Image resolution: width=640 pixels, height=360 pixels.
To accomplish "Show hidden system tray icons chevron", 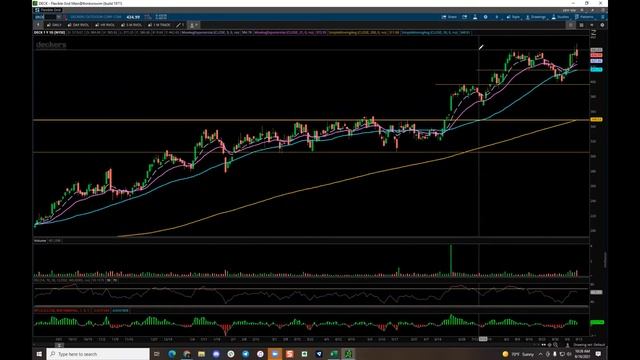I will click(541, 354).
